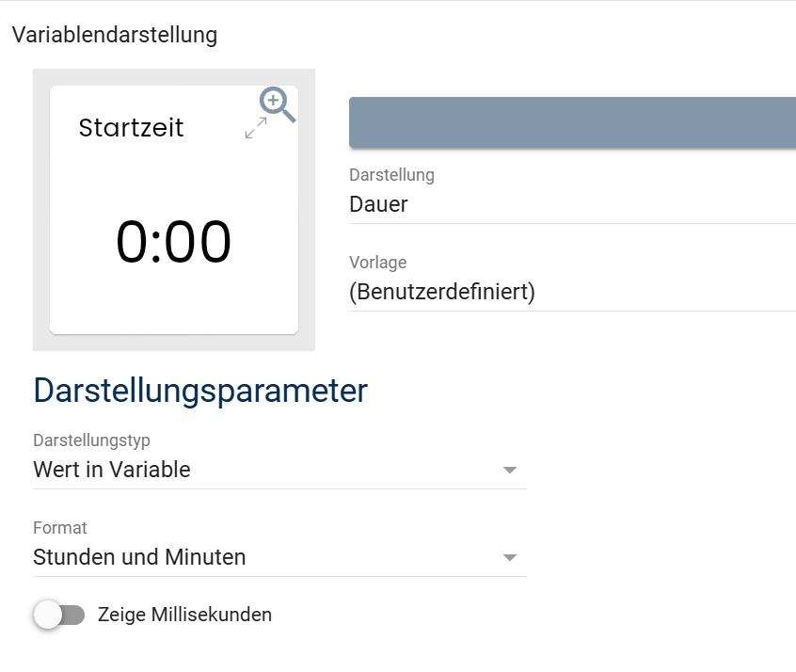Click the magnifier zoom icon on preview
Screen dimensions: 796x672
[x=278, y=104]
